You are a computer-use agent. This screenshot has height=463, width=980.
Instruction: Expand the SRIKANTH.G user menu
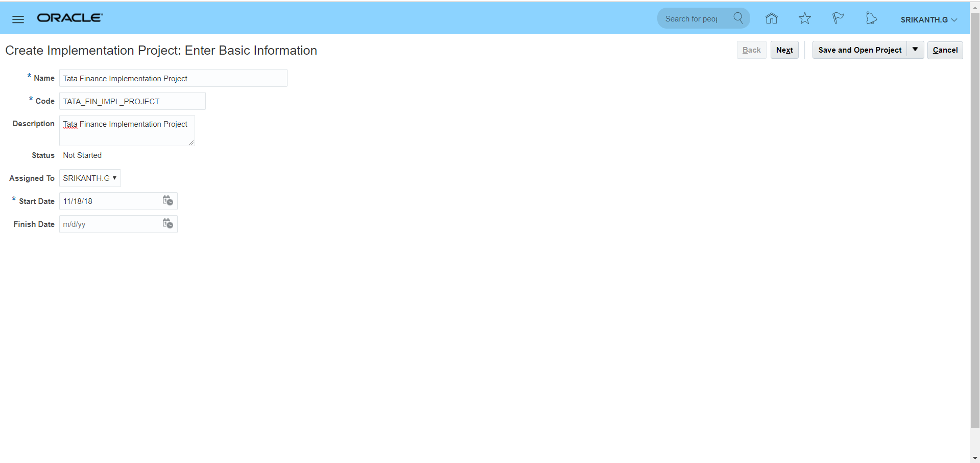point(928,19)
